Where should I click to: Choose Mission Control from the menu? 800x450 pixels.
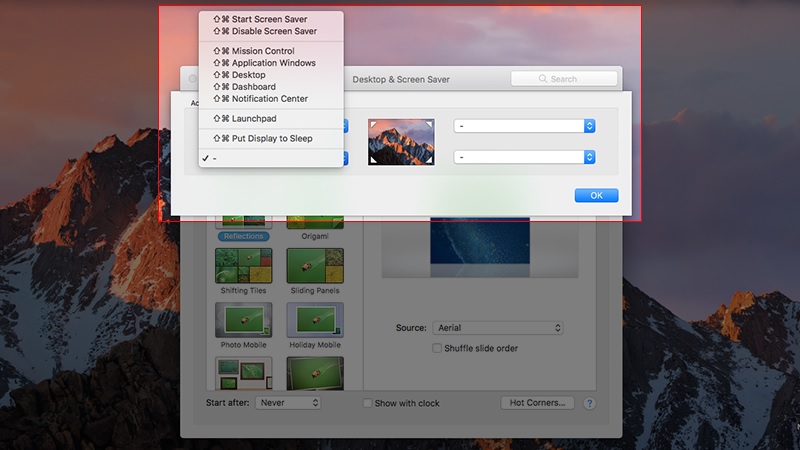(x=262, y=51)
